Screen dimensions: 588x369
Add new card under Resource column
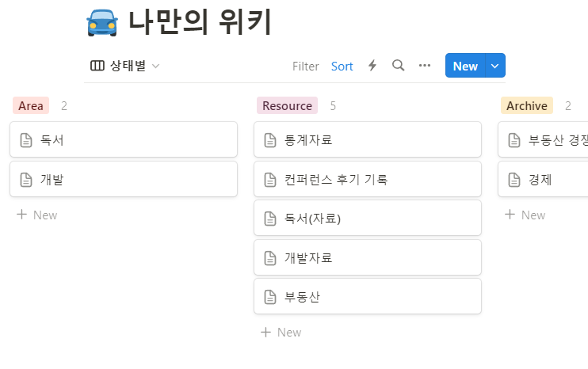tap(281, 333)
